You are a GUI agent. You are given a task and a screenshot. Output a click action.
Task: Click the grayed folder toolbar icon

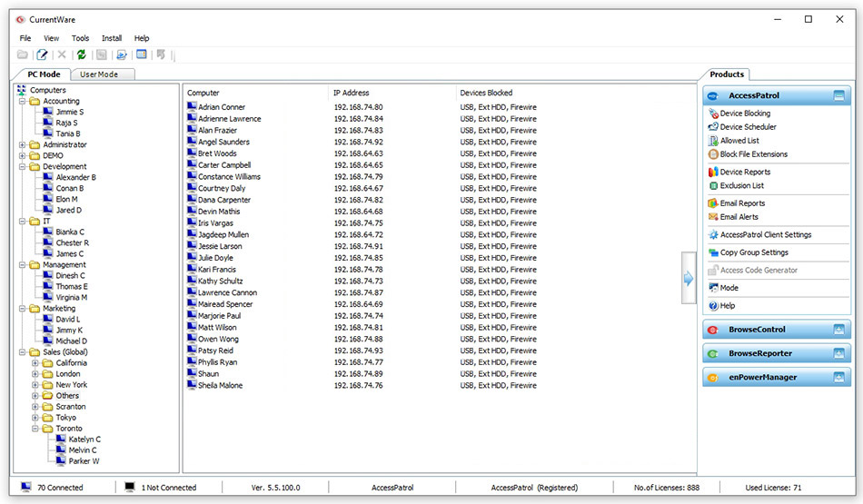pos(23,54)
